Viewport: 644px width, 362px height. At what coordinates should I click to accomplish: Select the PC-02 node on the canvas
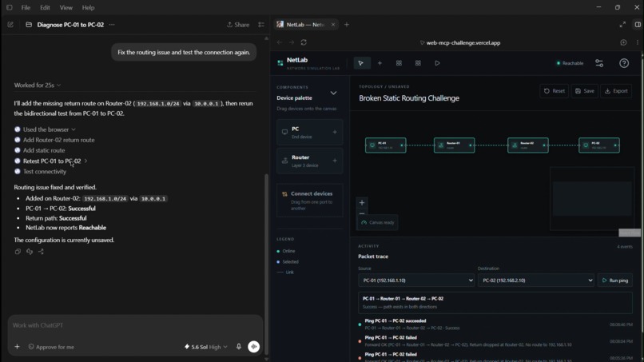(x=599, y=145)
